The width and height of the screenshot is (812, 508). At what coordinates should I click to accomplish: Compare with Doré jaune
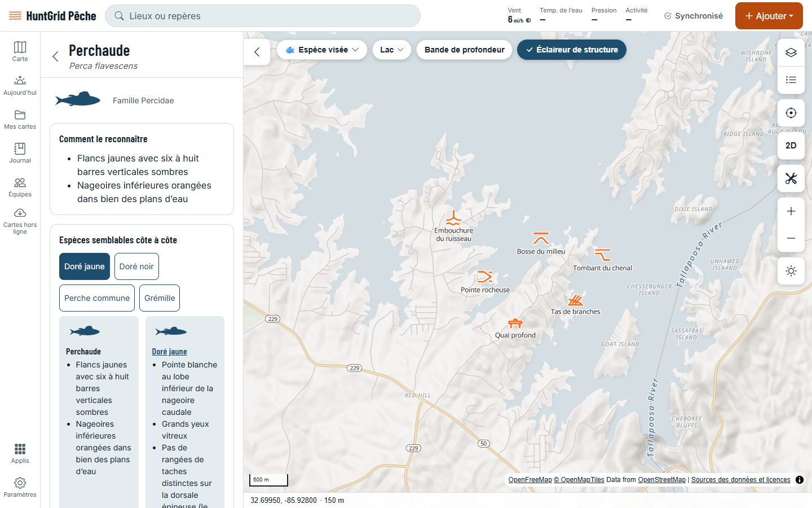point(85,266)
